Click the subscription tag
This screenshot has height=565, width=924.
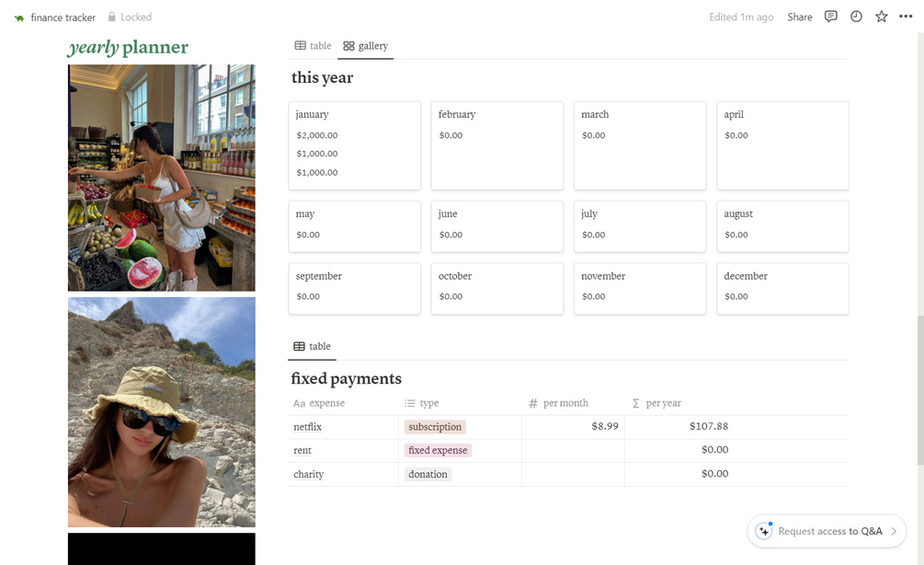pyautogui.click(x=435, y=426)
